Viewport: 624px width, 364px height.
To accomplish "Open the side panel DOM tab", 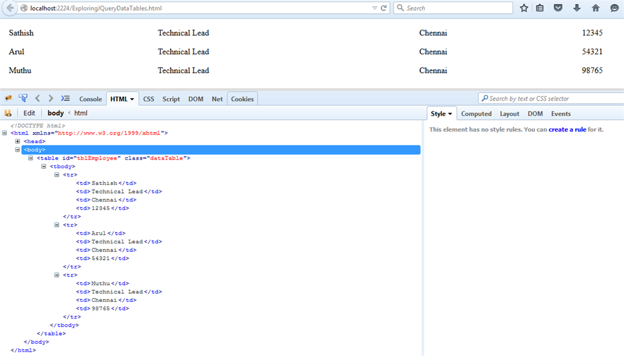I will pos(535,114).
